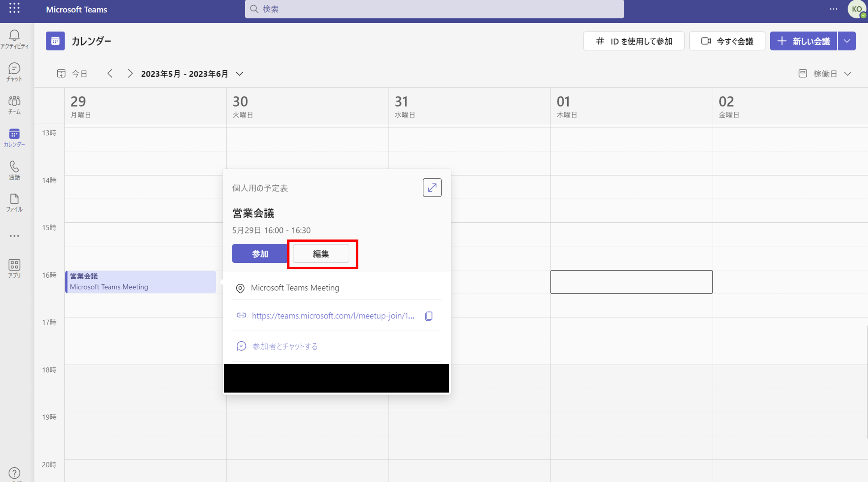Open the Help icon in the sidebar

(14, 473)
